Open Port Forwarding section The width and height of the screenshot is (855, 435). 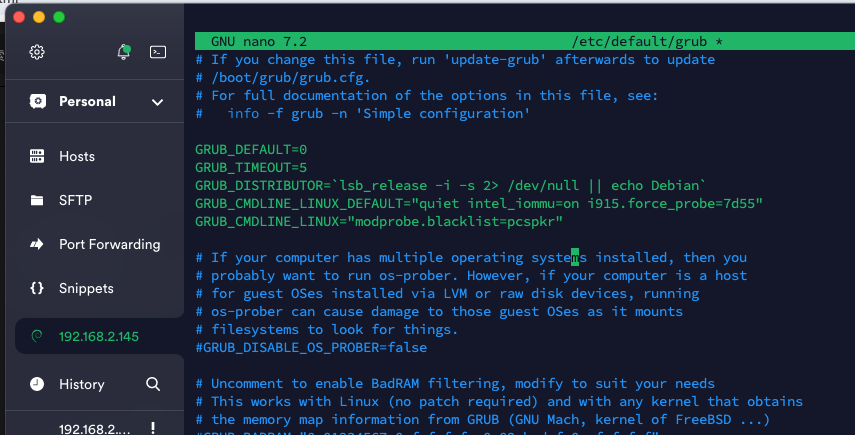pyautogui.click(x=94, y=244)
